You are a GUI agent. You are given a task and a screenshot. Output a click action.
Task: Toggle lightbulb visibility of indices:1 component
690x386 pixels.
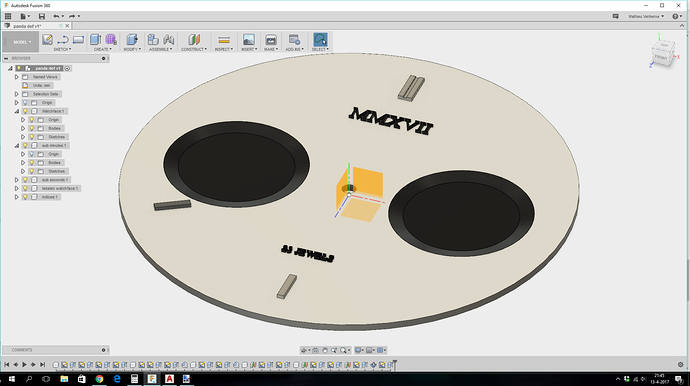(x=25, y=197)
